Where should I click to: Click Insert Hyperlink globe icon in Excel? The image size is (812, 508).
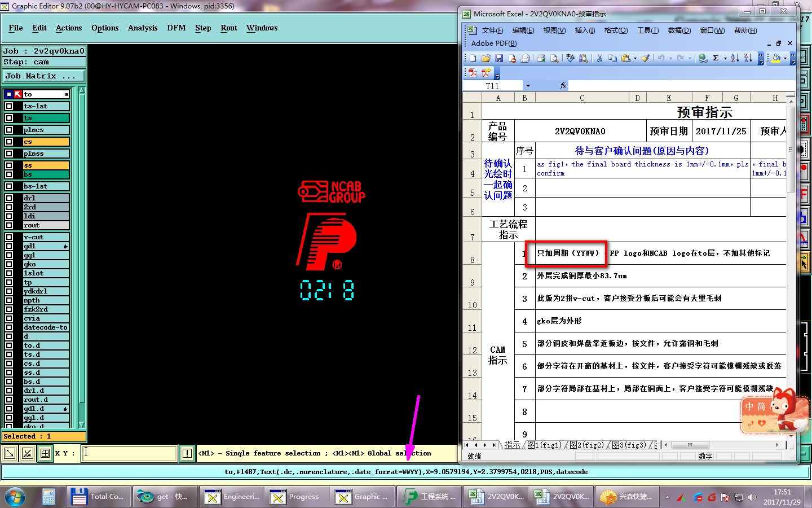[x=703, y=58]
